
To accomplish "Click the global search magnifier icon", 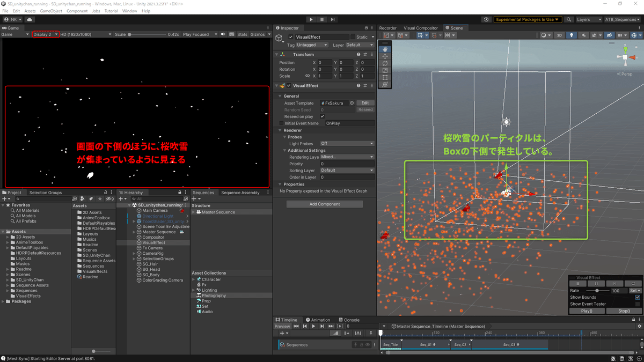I will pyautogui.click(x=568, y=19).
